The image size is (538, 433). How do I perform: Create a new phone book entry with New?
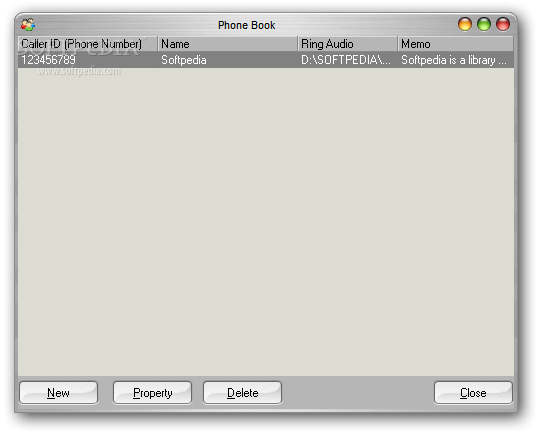coord(59,393)
